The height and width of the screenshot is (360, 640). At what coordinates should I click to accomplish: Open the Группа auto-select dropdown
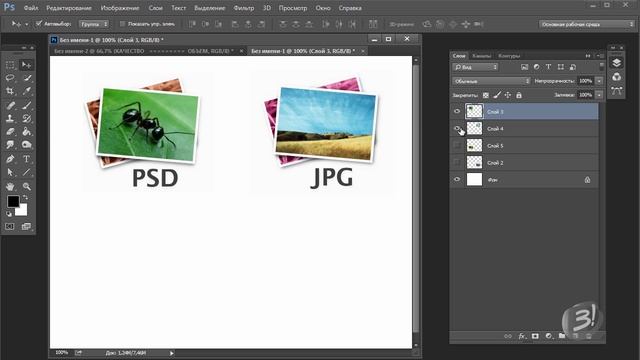(93, 24)
